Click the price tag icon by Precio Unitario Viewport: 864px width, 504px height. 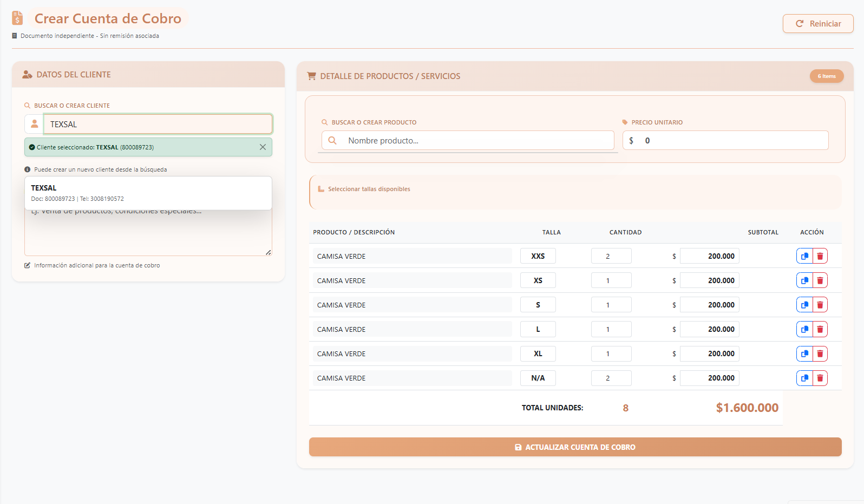click(x=625, y=122)
